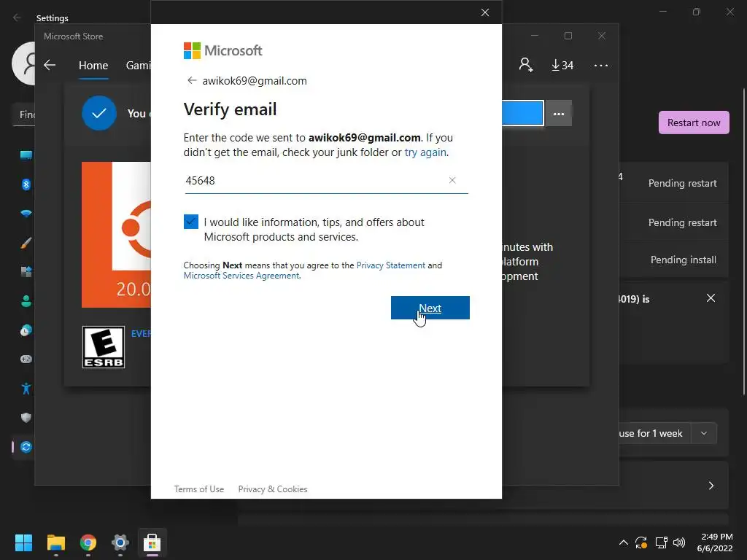The image size is (747, 560).
Task: Open Time & language icon in Settings sidebar
Action: click(x=26, y=330)
